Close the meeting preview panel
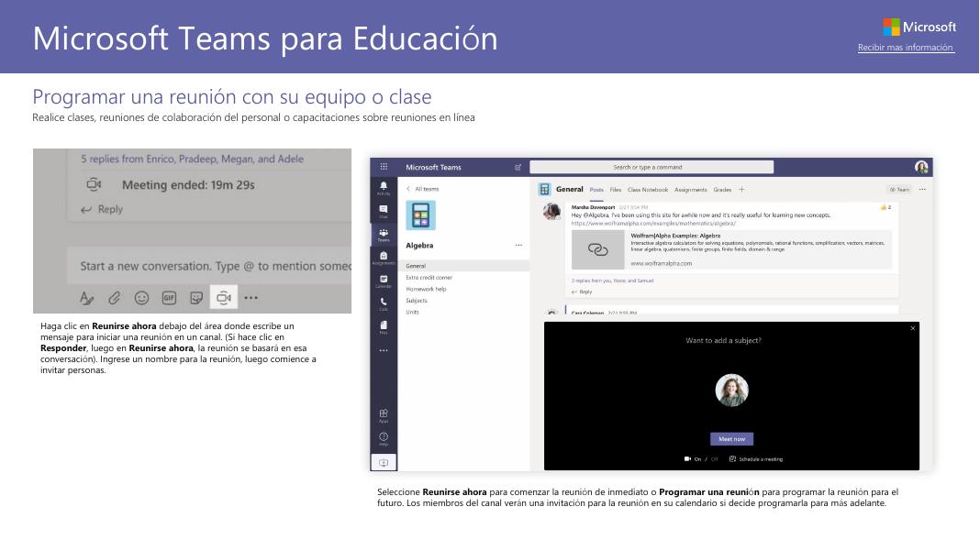The image size is (980, 551). point(912,328)
